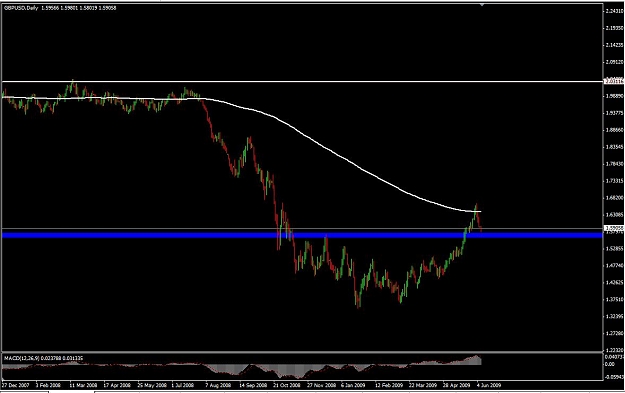Click the chart shift triangle marker at top
625x393 pixels.
482,5
